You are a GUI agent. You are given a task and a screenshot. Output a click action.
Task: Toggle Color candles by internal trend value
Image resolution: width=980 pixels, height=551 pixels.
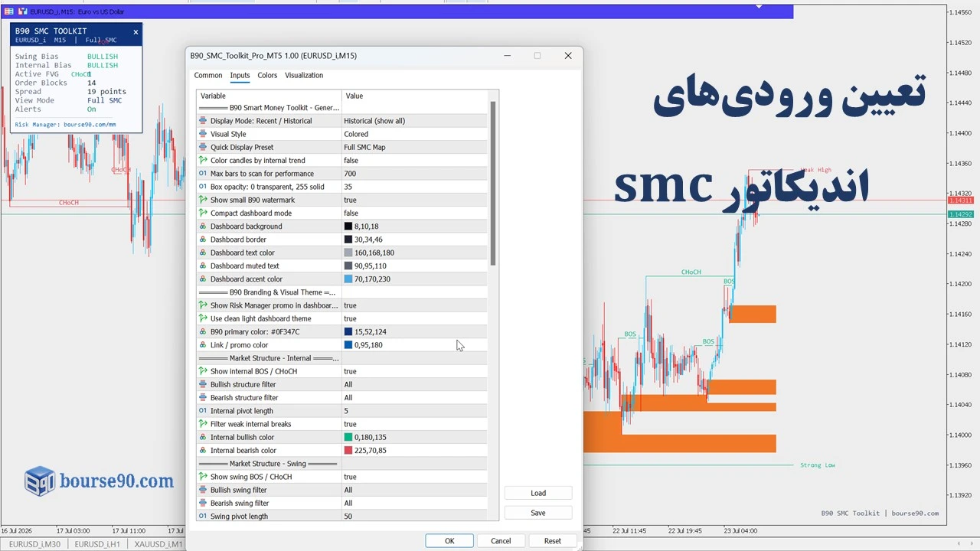click(414, 161)
